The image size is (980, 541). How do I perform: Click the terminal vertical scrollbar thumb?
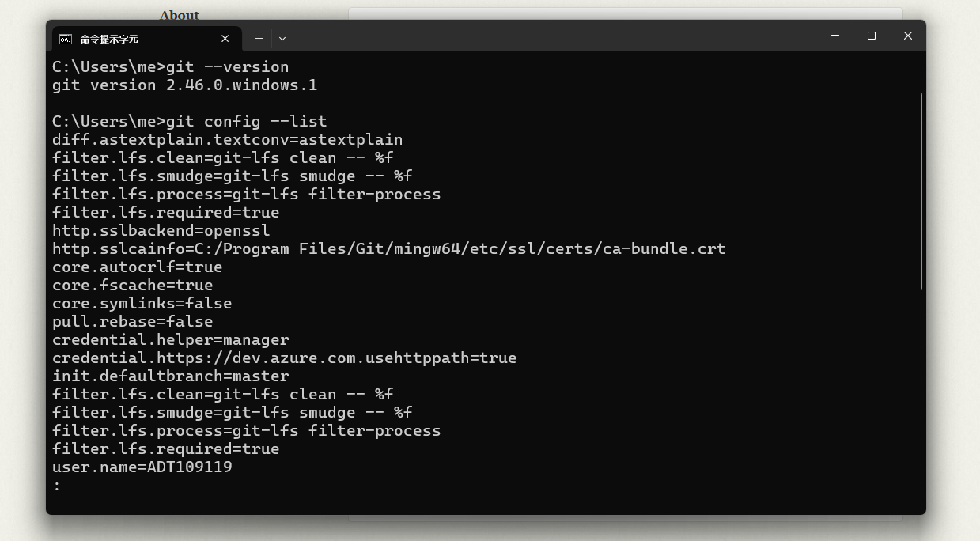click(921, 191)
